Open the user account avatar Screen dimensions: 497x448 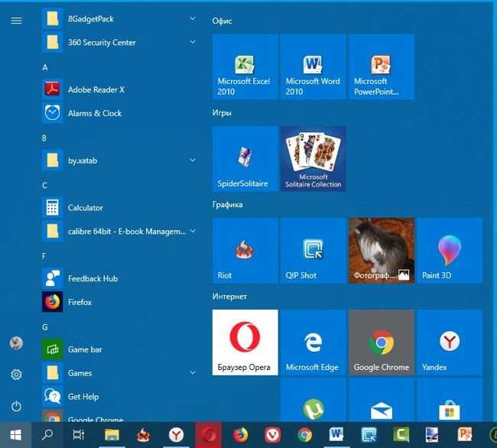click(16, 342)
